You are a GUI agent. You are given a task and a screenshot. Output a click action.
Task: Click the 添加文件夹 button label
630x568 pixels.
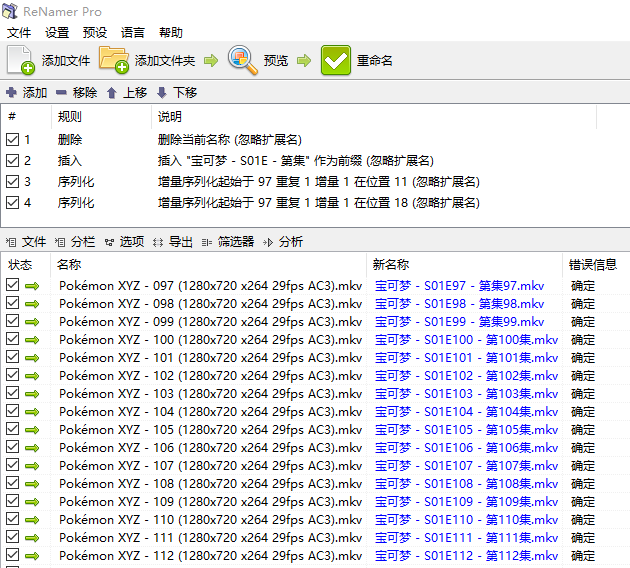coord(165,61)
